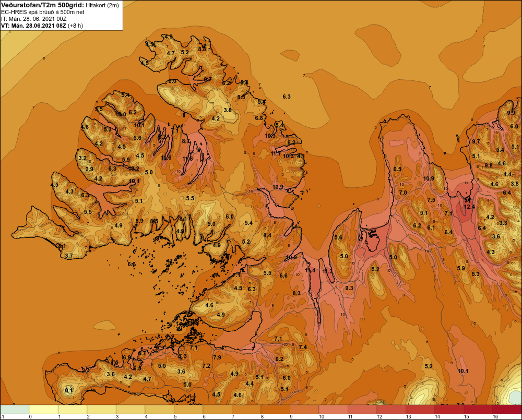Click the 6.9 temperature value
Screen dimensions: 522x420
[127, 357]
